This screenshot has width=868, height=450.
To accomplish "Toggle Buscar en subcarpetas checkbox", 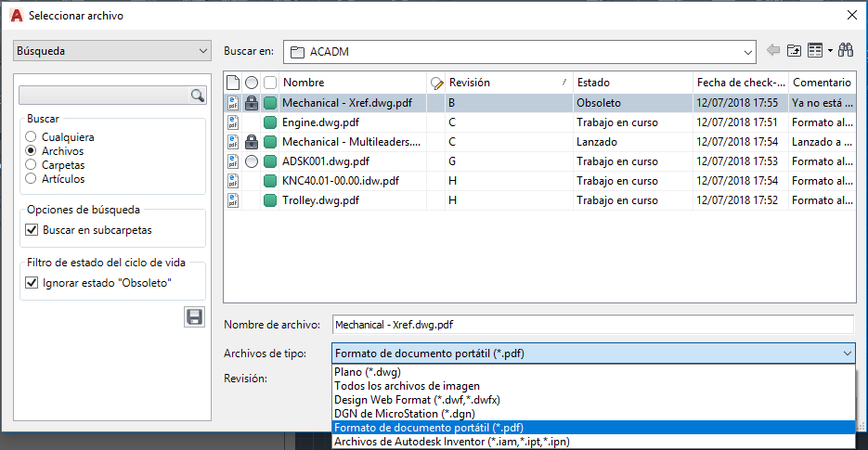I will (32, 230).
